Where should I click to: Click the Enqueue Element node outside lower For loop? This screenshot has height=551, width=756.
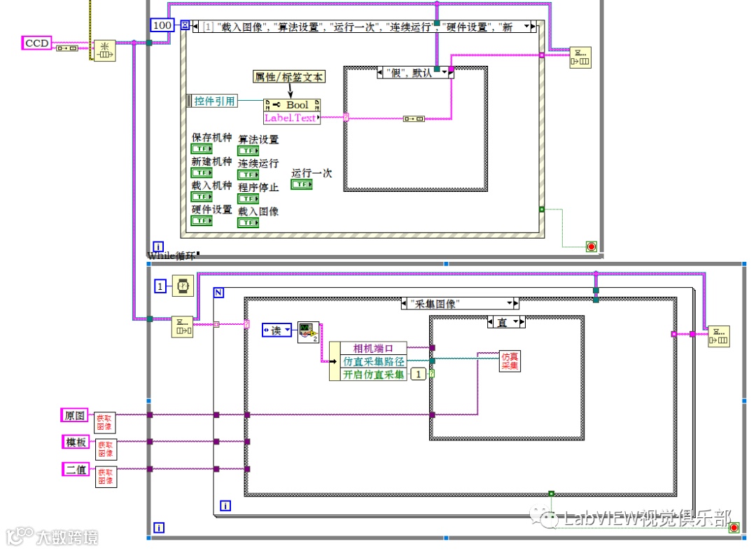tap(719, 337)
